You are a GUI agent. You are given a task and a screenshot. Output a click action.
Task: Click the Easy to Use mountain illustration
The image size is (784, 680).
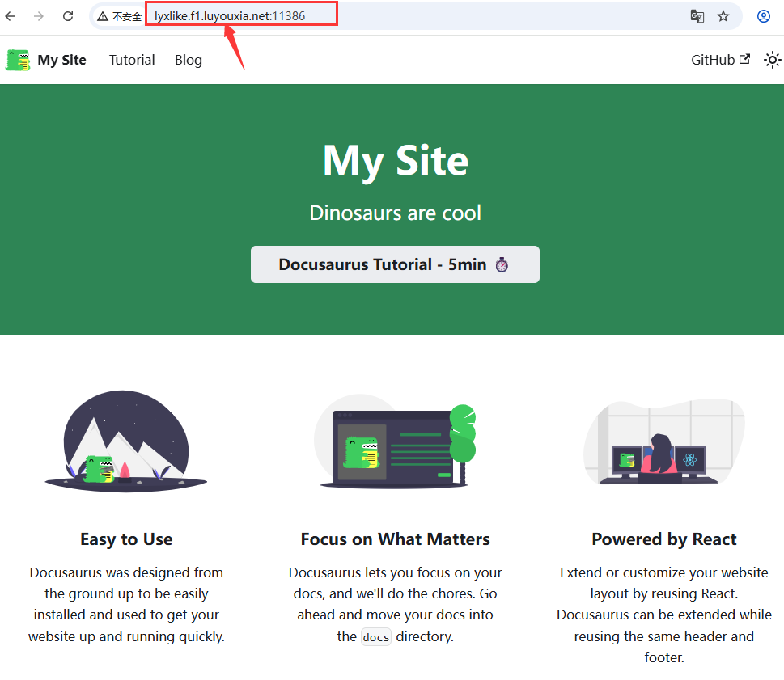coord(126,441)
